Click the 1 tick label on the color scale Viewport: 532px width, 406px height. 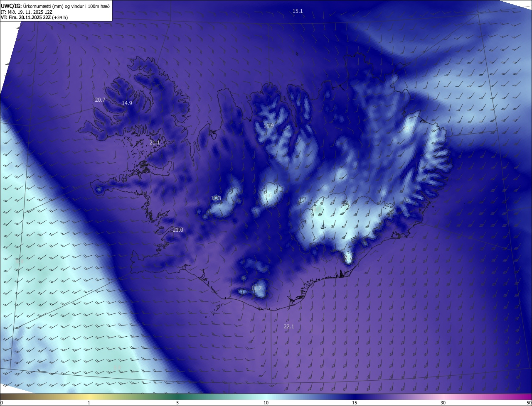tap(89, 403)
